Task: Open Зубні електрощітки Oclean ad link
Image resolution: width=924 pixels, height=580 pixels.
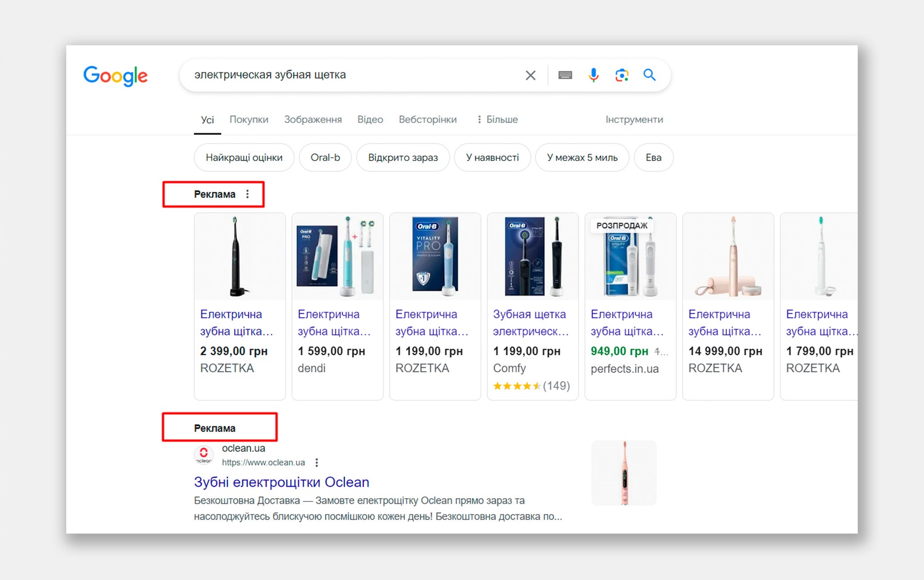Action: [282, 482]
